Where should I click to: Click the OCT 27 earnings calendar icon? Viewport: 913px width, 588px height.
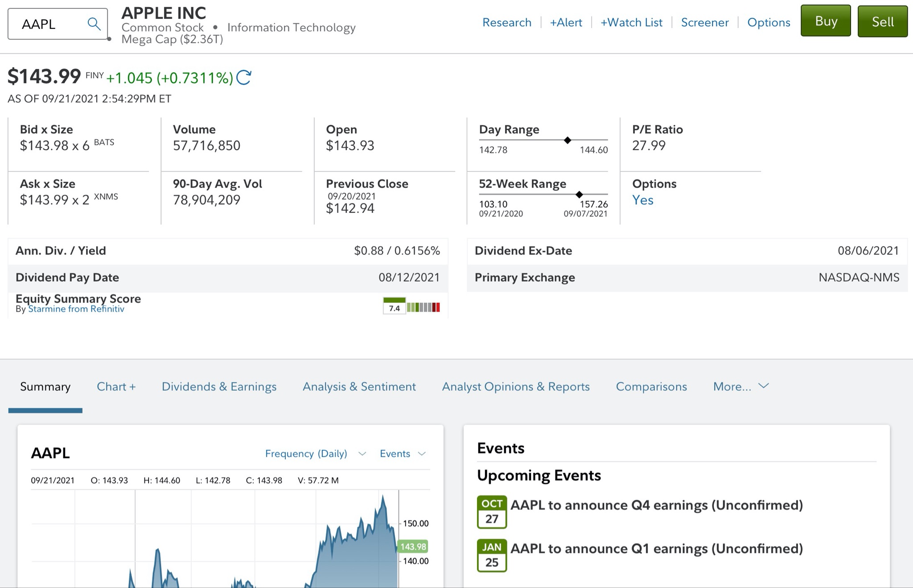click(492, 512)
